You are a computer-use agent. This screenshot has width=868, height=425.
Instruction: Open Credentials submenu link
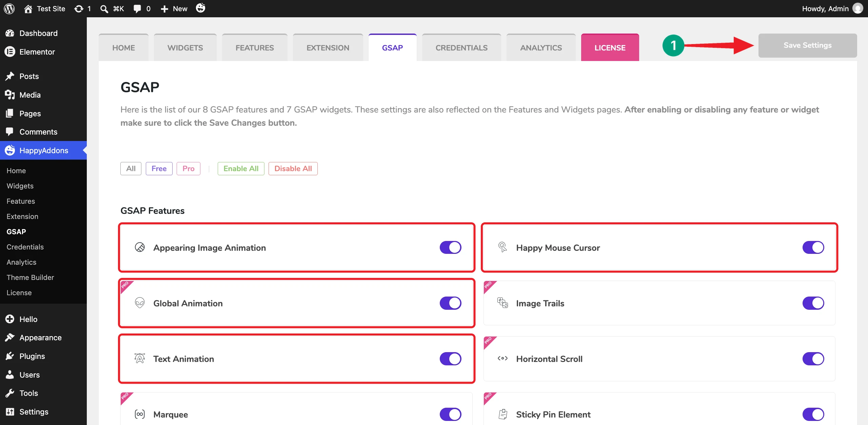click(25, 247)
